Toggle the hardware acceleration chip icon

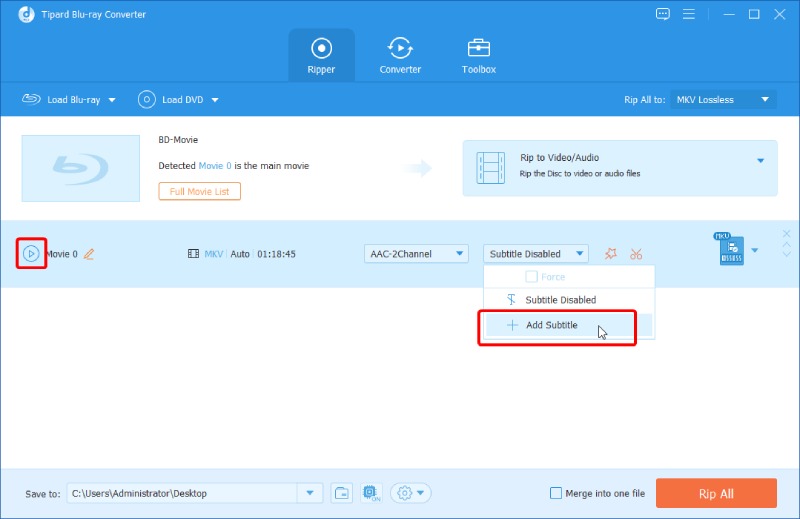(371, 493)
